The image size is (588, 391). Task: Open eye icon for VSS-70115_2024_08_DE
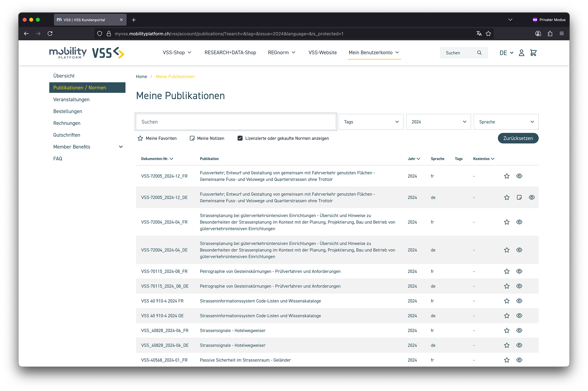point(519,286)
